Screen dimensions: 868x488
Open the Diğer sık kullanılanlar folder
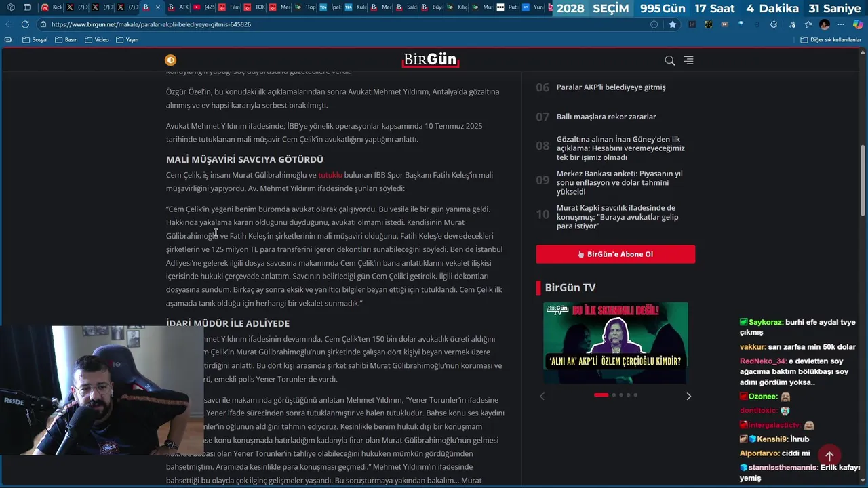coord(831,40)
